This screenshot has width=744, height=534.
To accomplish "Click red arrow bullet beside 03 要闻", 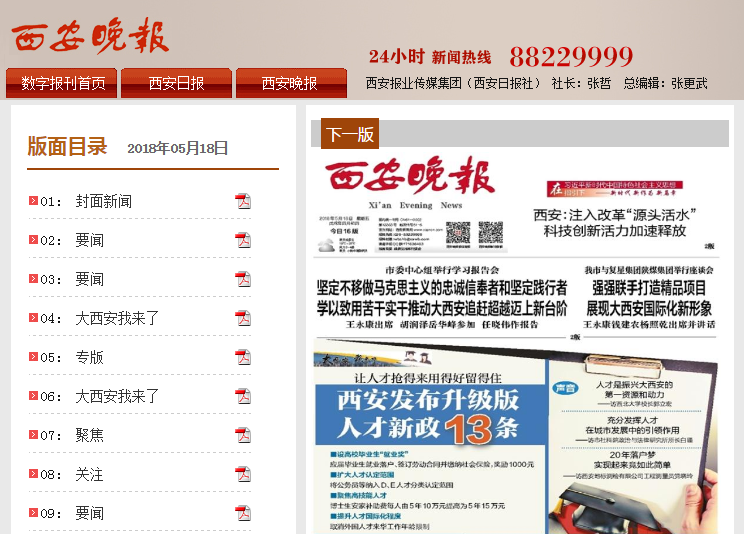I will [33, 278].
